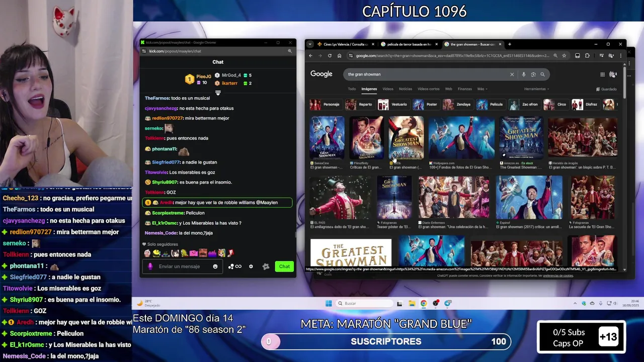Open the Wallpapers.com fondos thumbnail
Image resolution: width=644 pixels, height=362 pixels.
461,138
